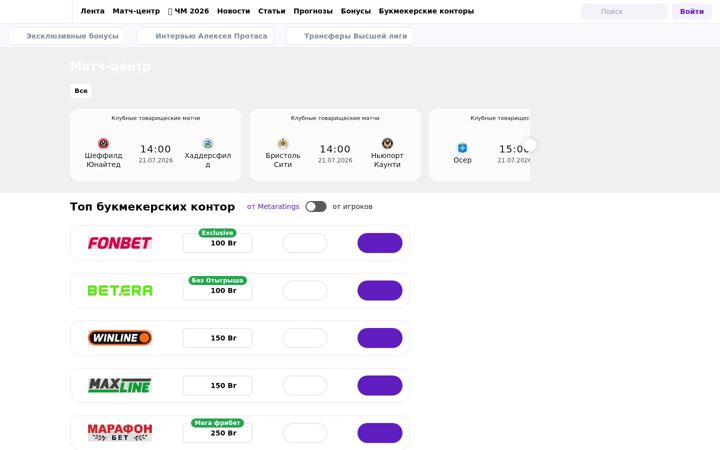
Task: Click the white pill button in Fonbet row
Action: [305, 243]
